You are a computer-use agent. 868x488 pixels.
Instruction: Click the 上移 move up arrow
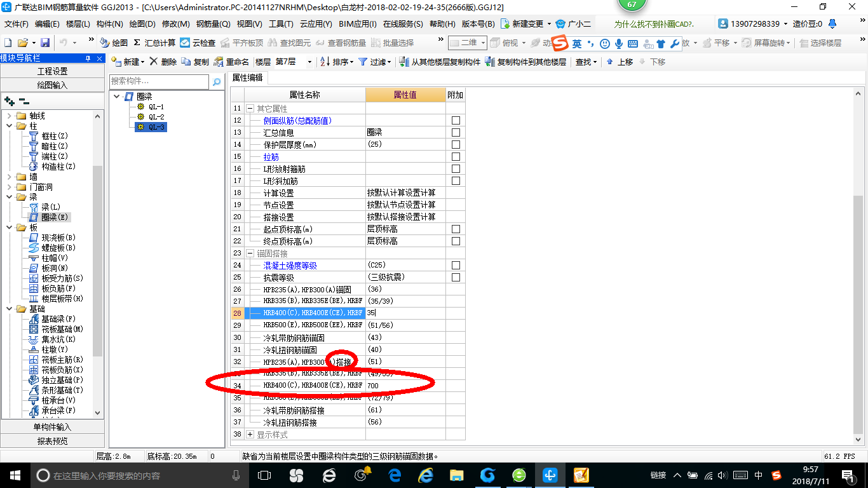pos(610,62)
